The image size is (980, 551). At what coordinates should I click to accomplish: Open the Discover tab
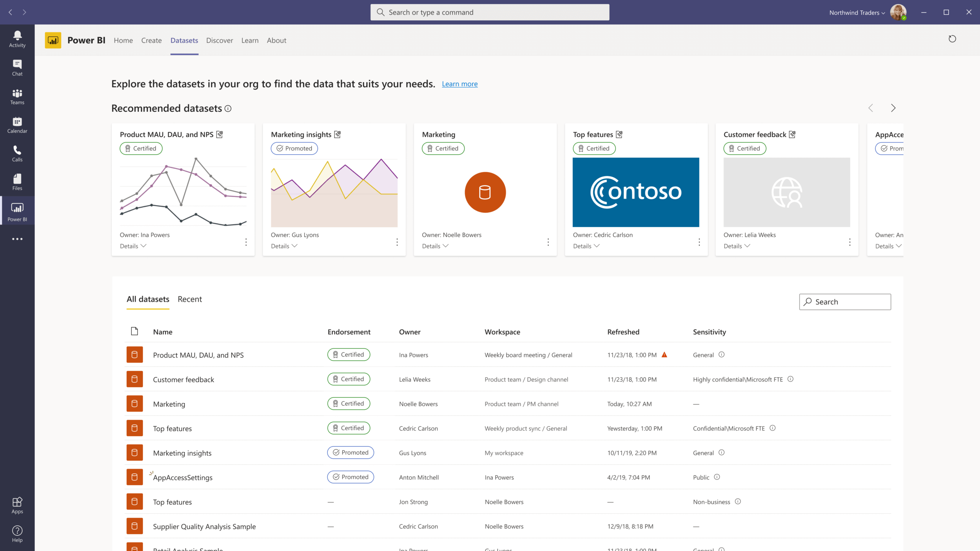coord(219,41)
